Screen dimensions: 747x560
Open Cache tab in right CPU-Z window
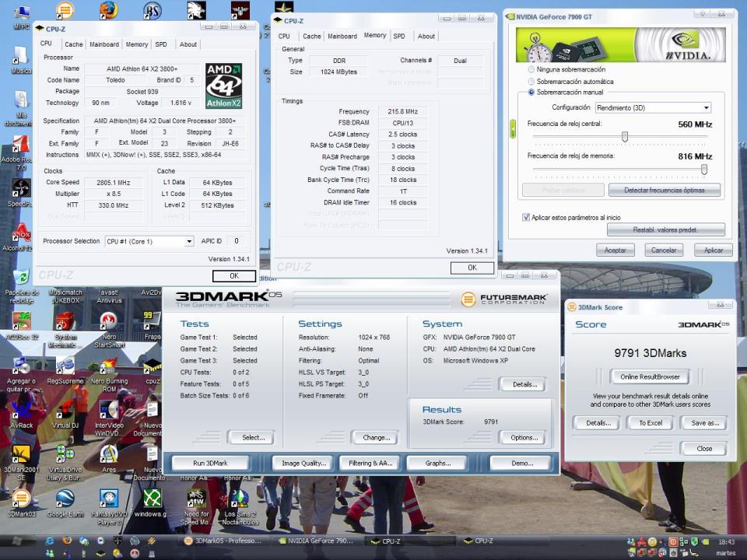[x=311, y=37]
